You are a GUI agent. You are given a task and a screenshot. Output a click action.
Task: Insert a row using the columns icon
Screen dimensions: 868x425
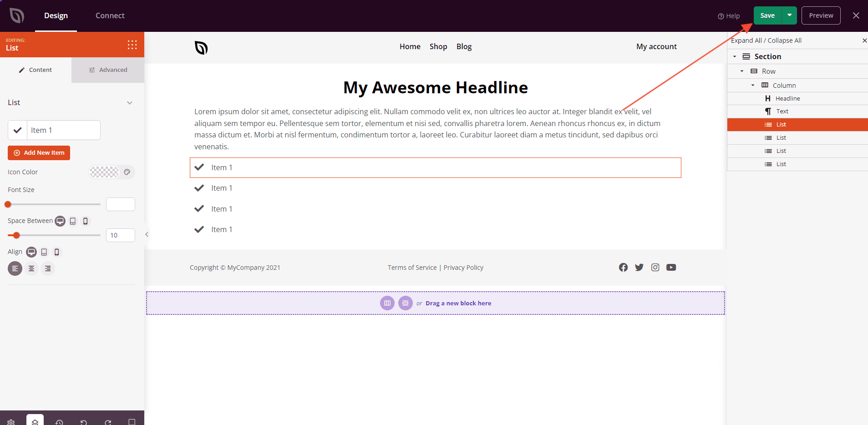click(387, 303)
